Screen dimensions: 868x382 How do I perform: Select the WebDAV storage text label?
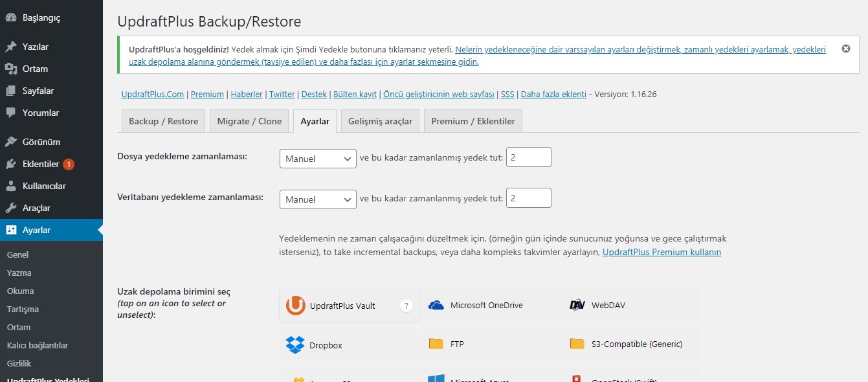[x=608, y=305]
